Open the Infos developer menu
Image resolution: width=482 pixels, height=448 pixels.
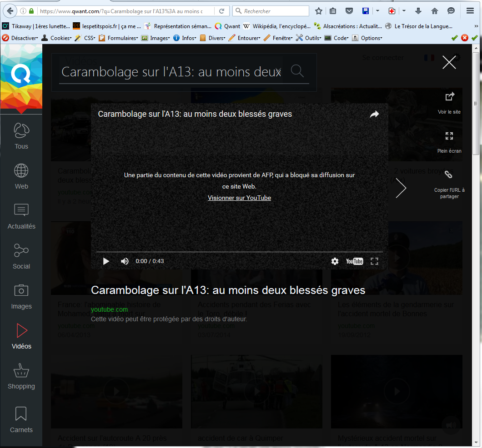[185, 38]
